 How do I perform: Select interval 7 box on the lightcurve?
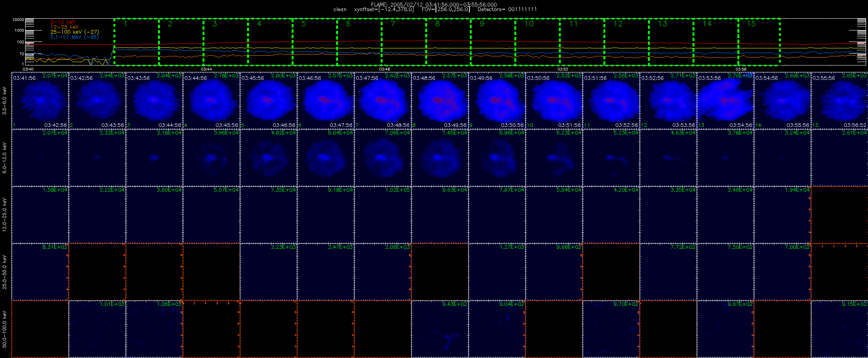tap(404, 42)
